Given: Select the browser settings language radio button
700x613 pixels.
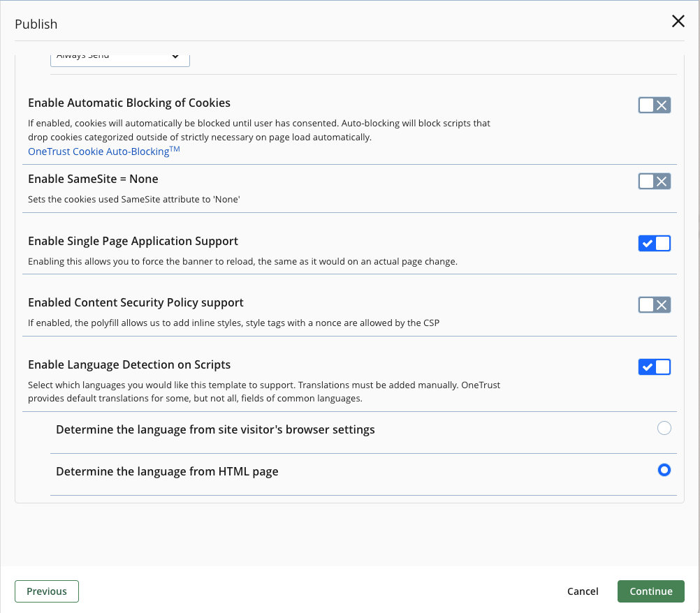Looking at the screenshot, I should pos(664,428).
